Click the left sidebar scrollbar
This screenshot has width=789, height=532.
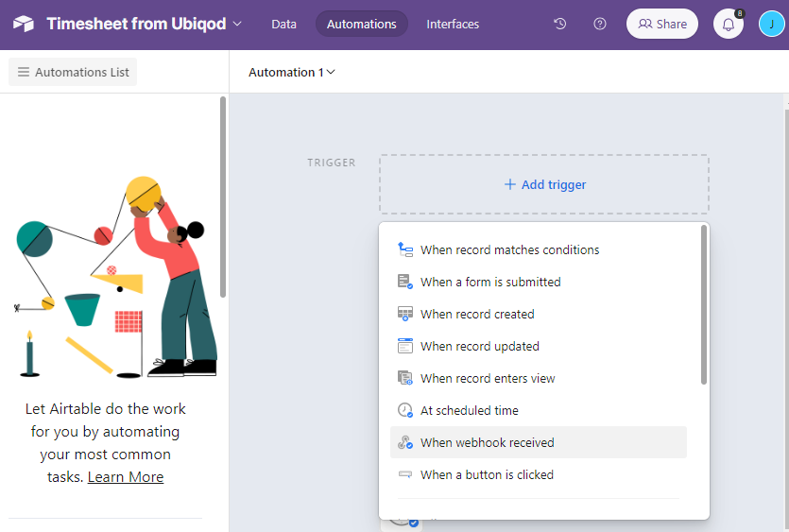(x=223, y=197)
